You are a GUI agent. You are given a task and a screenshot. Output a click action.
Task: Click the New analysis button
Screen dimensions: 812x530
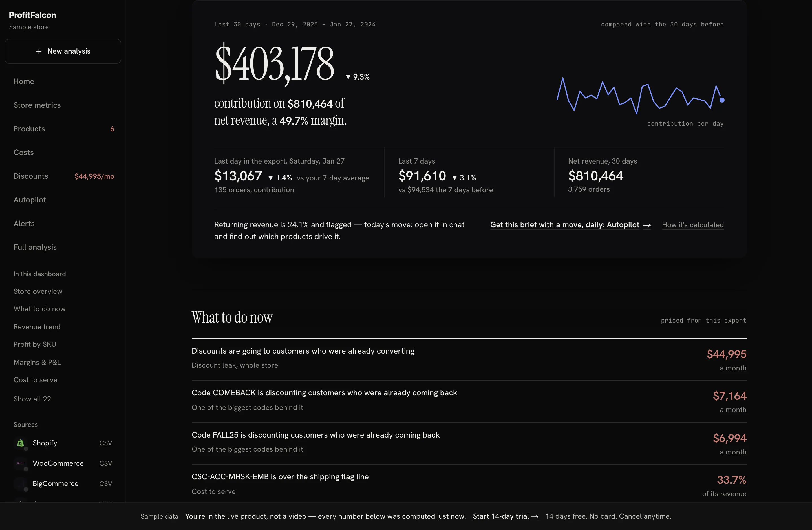pos(63,51)
